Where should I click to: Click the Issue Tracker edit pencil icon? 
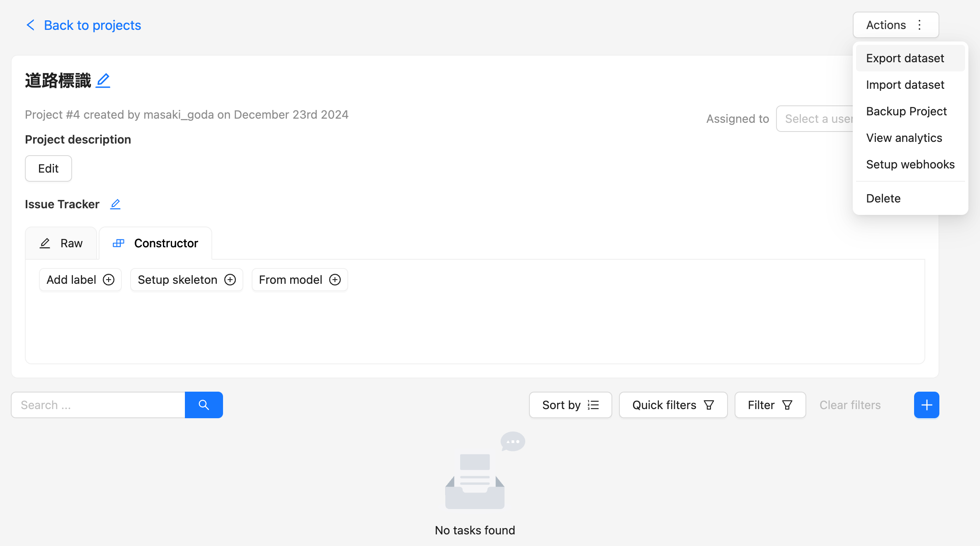tap(115, 204)
